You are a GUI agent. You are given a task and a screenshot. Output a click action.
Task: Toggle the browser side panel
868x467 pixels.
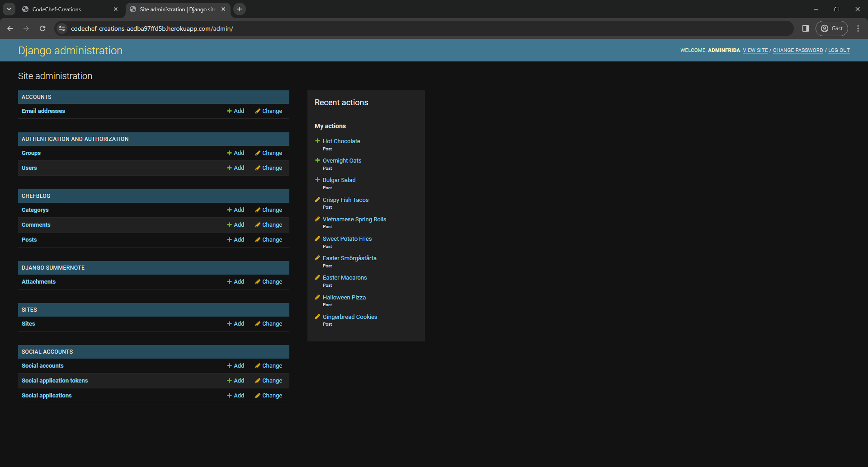[805, 28]
